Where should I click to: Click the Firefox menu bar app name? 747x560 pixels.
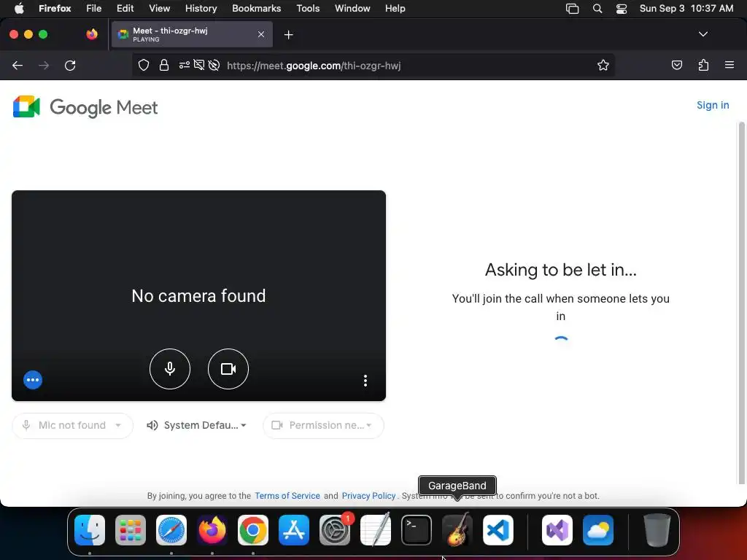[x=55, y=9]
